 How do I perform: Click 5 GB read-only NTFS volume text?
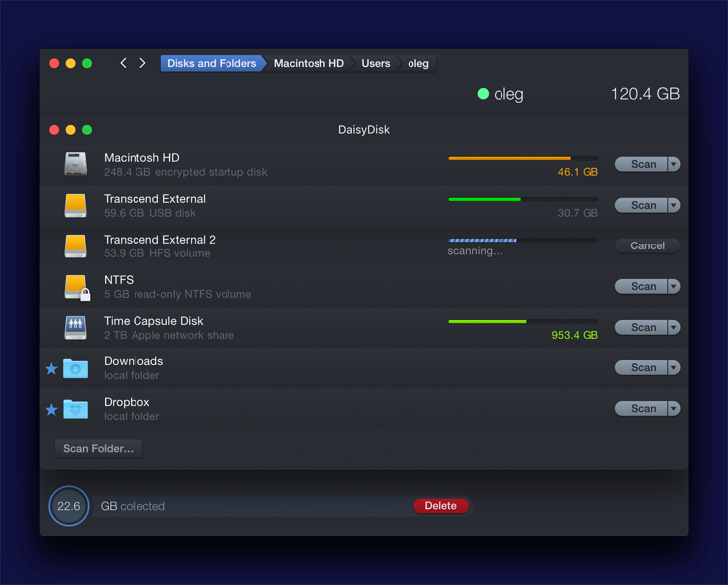(x=177, y=294)
